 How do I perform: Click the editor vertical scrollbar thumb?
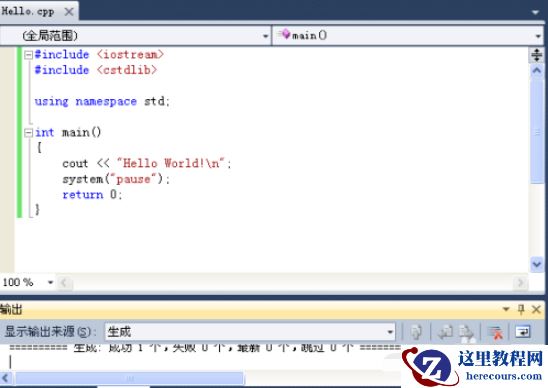pyautogui.click(x=537, y=131)
